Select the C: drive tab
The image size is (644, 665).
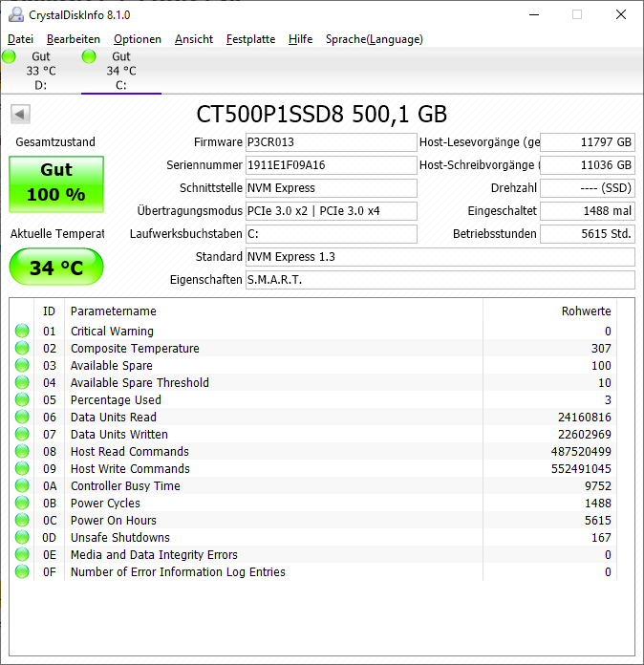click(x=121, y=71)
